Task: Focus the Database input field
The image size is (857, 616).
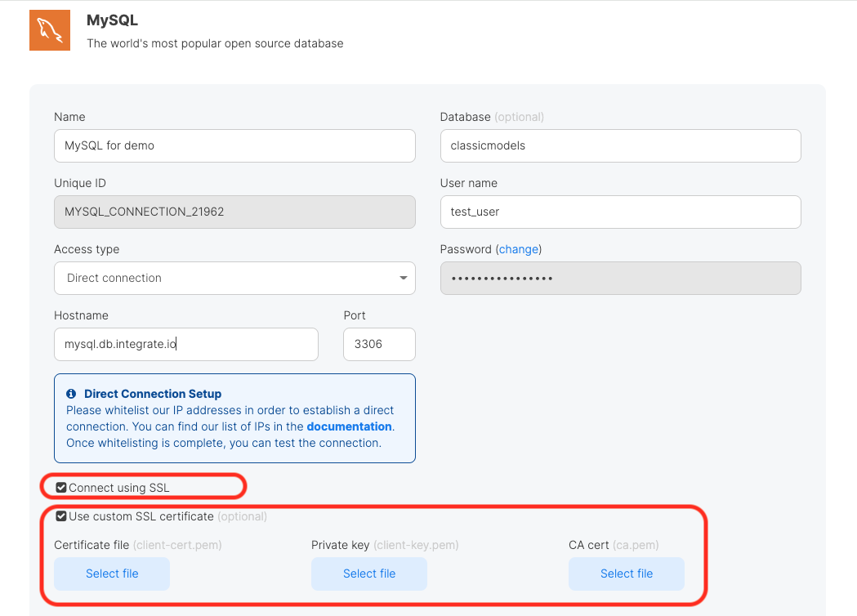Action: (x=620, y=145)
